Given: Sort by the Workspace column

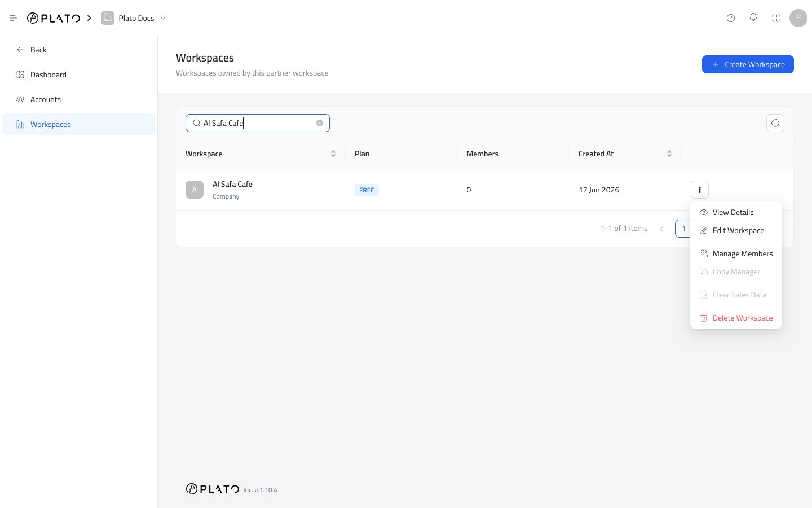Looking at the screenshot, I should point(261,154).
